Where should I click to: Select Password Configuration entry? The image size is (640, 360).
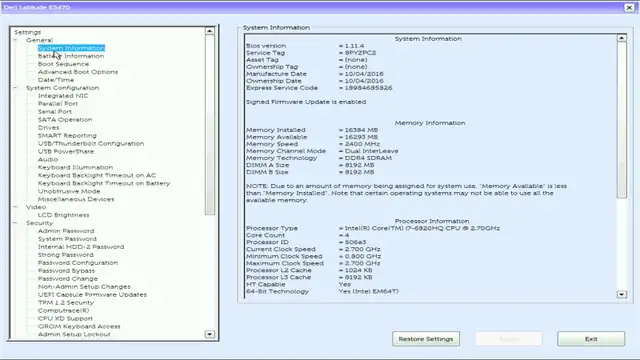pyautogui.click(x=78, y=263)
